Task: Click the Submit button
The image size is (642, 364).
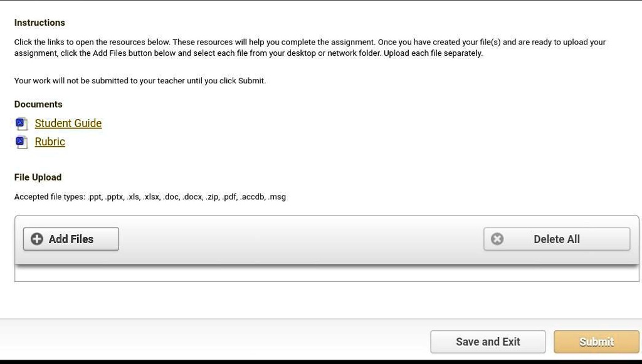Action: (596, 341)
